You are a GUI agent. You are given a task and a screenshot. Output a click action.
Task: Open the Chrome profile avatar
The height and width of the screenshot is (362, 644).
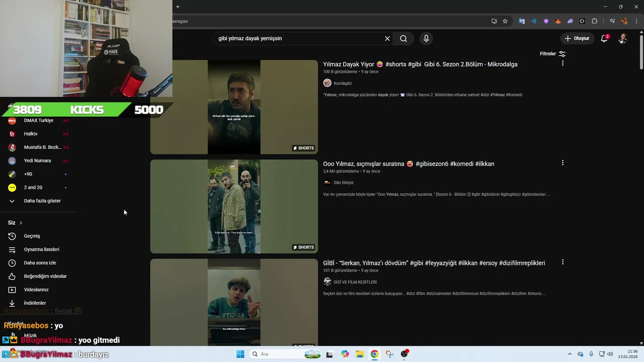point(624,21)
